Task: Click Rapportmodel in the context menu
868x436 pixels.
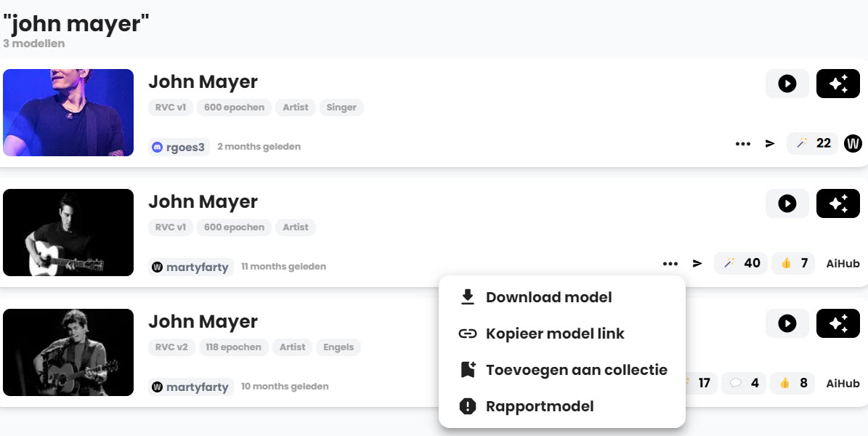Action: [x=540, y=406]
